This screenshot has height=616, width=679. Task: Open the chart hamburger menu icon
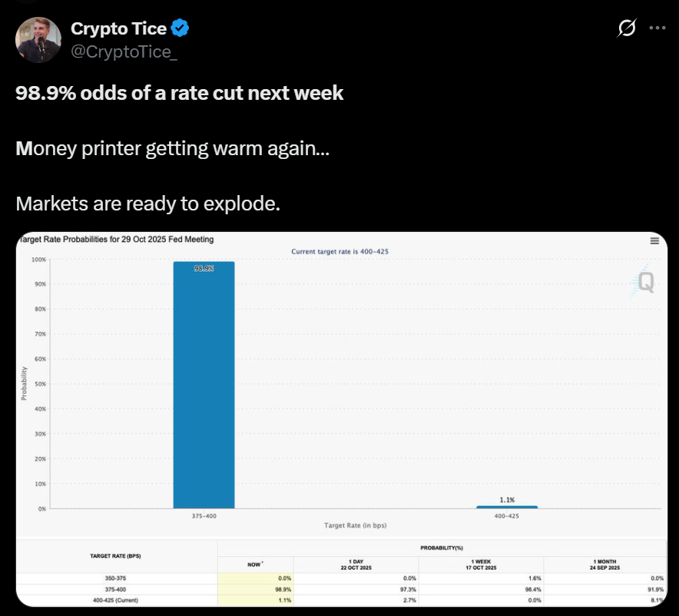click(654, 240)
